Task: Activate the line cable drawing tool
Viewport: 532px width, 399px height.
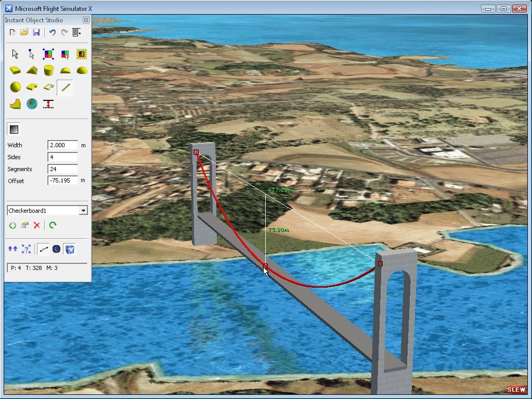Action: tap(65, 87)
